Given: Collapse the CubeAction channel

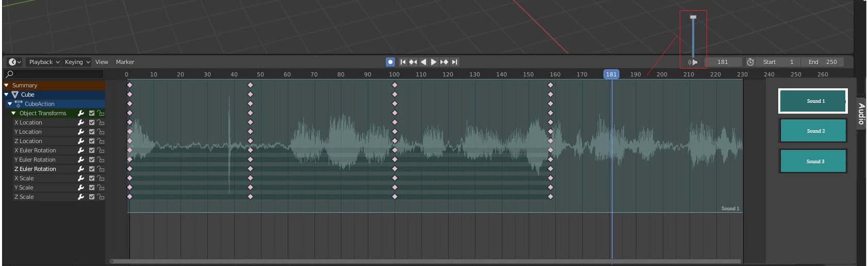Looking at the screenshot, I should click(x=10, y=104).
